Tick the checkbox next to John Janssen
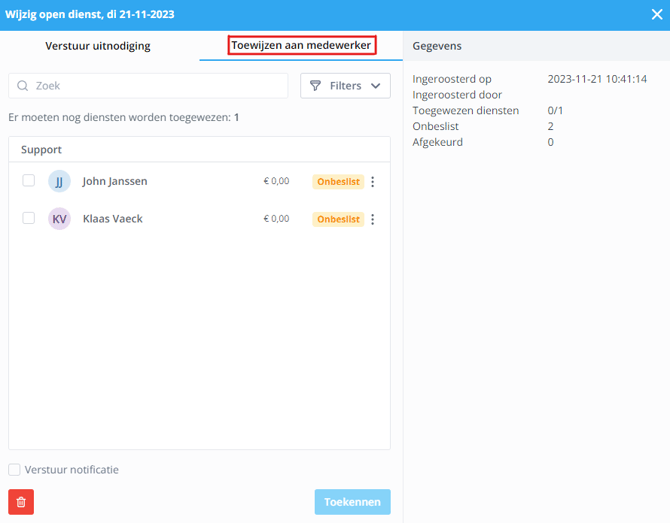This screenshot has height=523, width=670. tap(28, 181)
